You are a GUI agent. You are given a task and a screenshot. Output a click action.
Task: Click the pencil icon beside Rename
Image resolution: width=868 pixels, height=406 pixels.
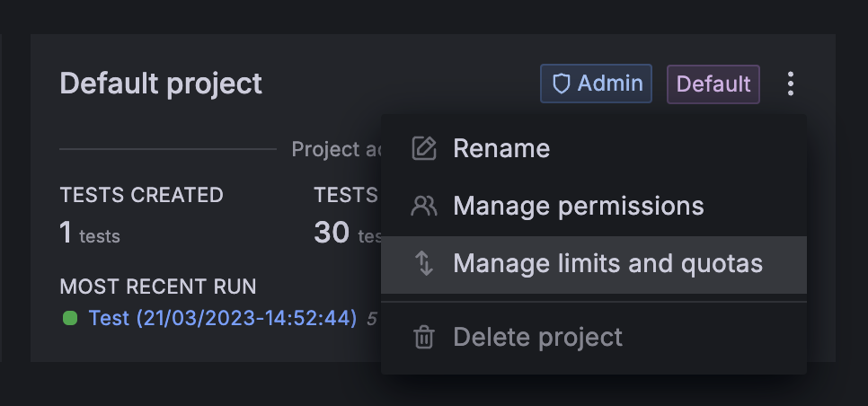pos(423,148)
